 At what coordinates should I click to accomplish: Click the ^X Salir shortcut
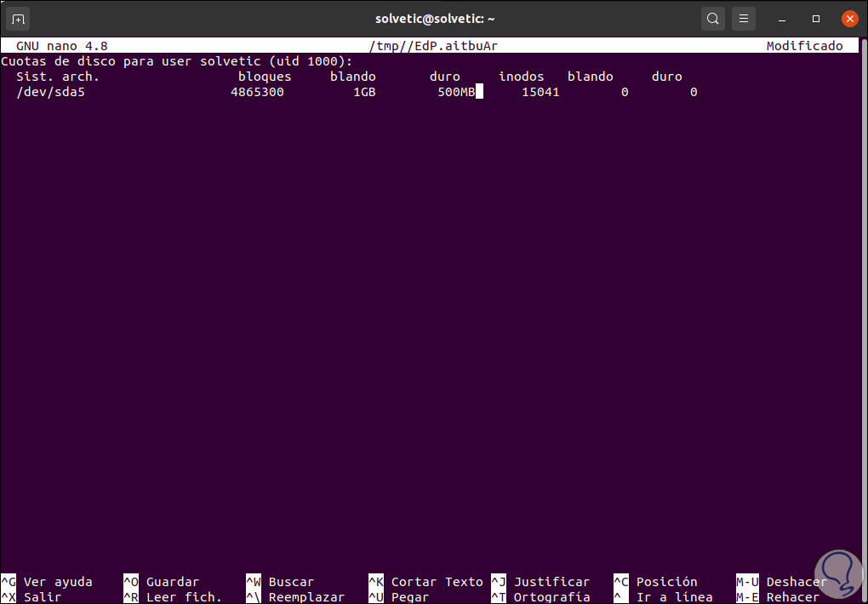tap(31, 597)
